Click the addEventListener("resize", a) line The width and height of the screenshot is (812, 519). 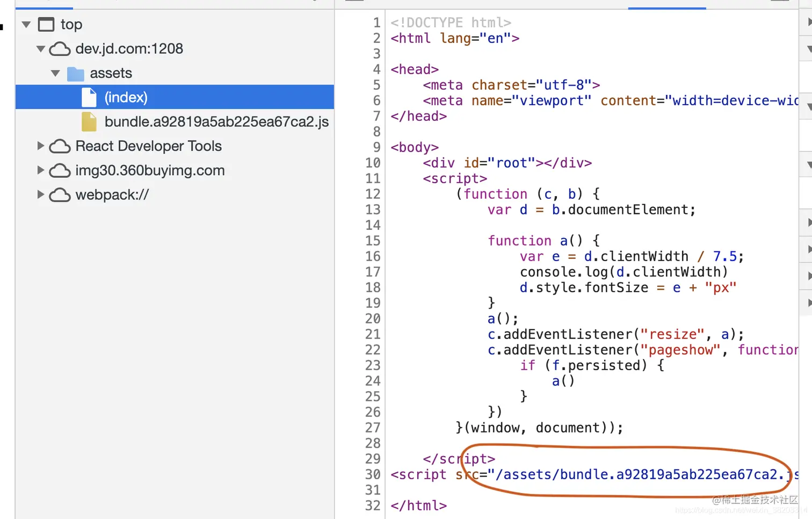pos(615,334)
